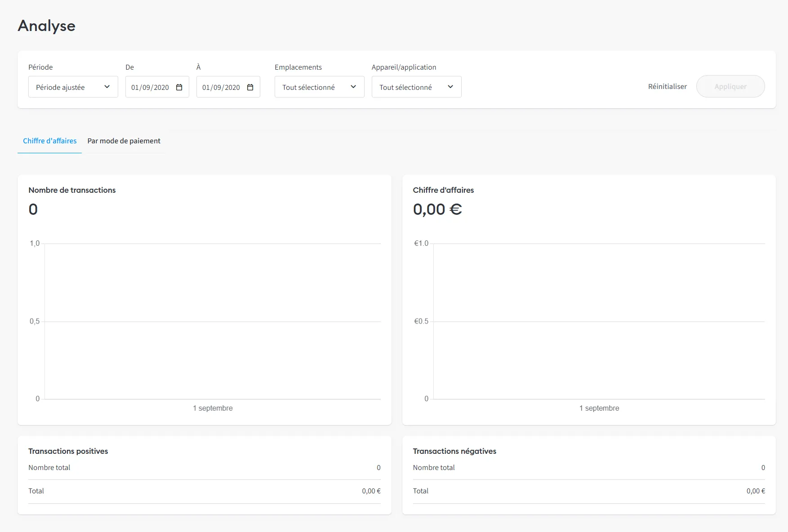788x532 pixels.
Task: Click the Transactions positives heading
Action: (x=68, y=451)
